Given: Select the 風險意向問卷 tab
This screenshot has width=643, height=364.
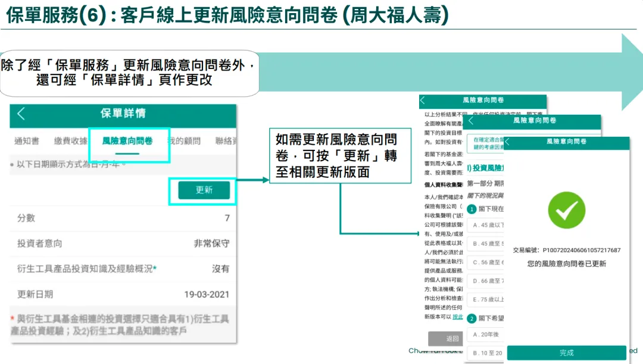Looking at the screenshot, I should (127, 141).
